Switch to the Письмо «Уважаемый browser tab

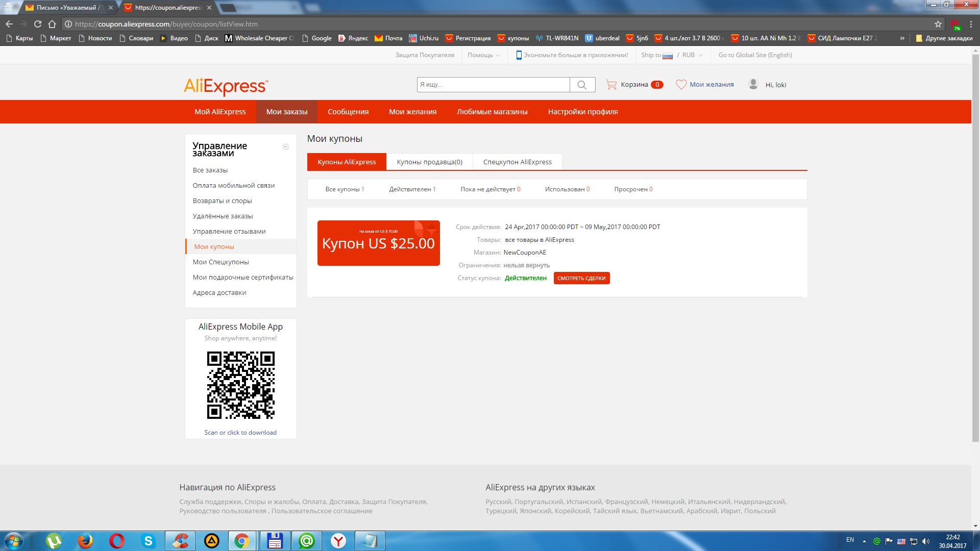(x=69, y=8)
